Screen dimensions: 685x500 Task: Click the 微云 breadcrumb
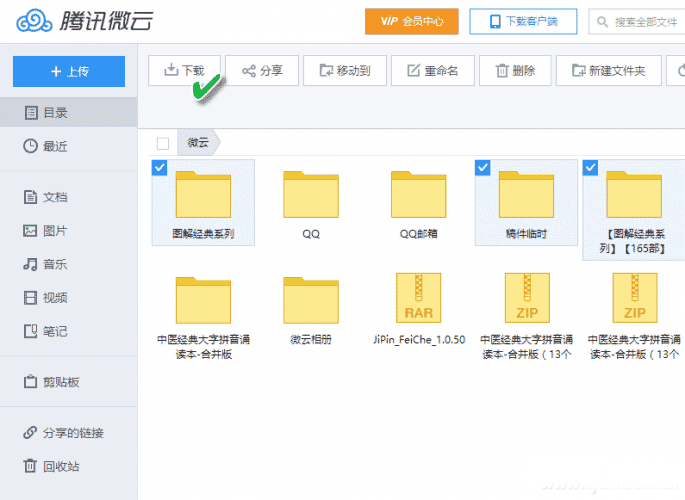pyautogui.click(x=198, y=142)
